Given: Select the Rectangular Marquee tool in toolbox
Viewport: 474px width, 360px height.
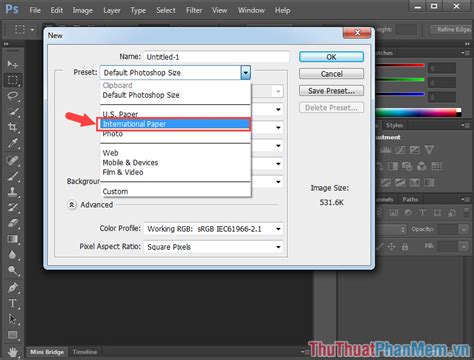Looking at the screenshot, I should pos(13,80).
